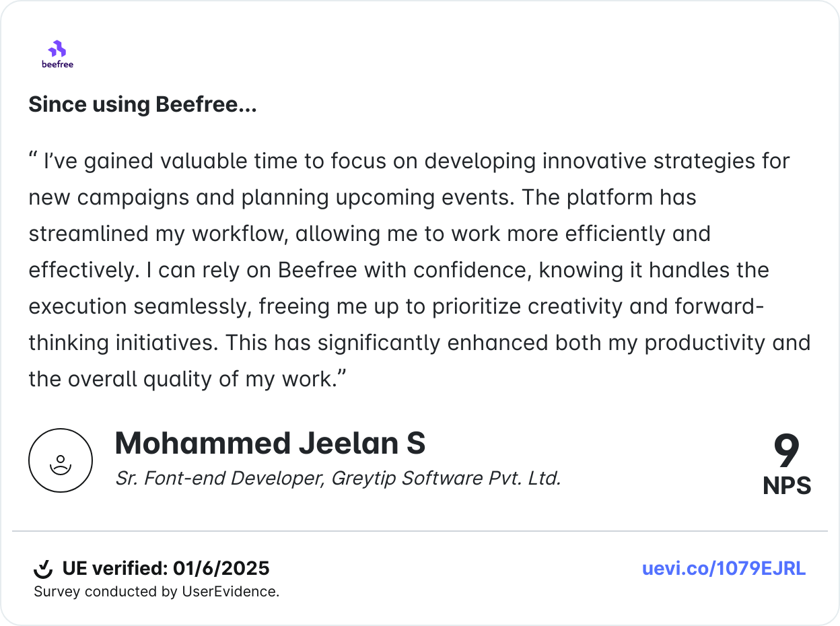Screen dimensions: 840x626
Task: Click the 'Since using Beefree...' heading
Action: pos(142,105)
